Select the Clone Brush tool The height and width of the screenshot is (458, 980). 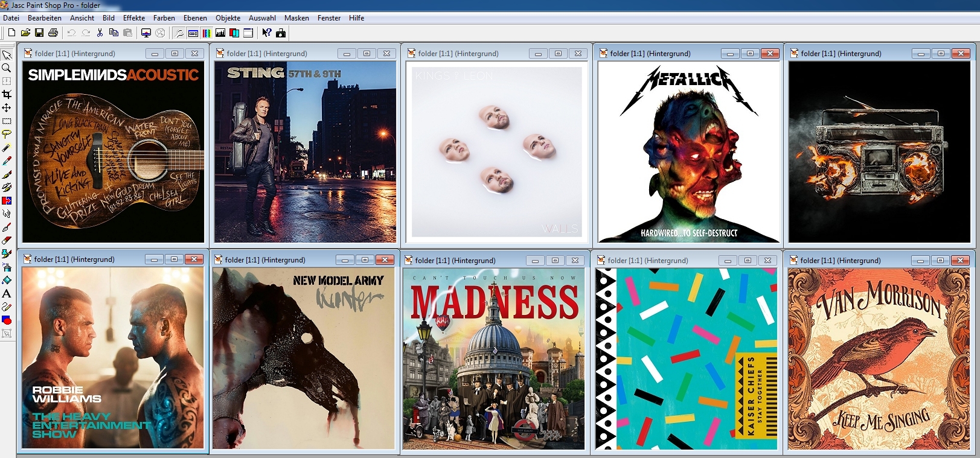click(7, 188)
